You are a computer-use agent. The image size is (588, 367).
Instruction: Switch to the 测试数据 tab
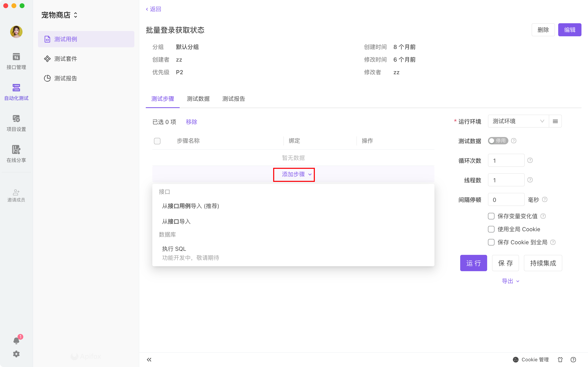pos(198,99)
